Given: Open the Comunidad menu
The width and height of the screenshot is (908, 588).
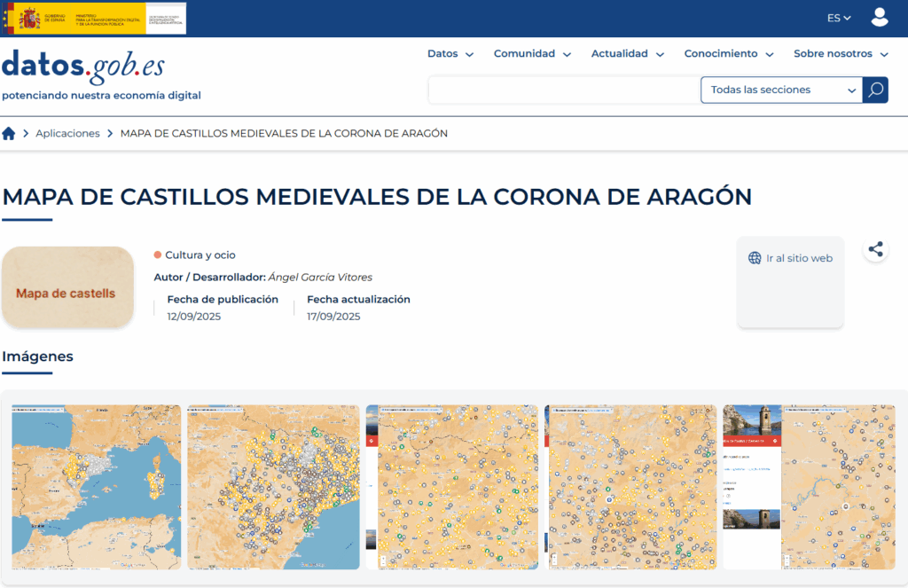Looking at the screenshot, I should click(532, 54).
